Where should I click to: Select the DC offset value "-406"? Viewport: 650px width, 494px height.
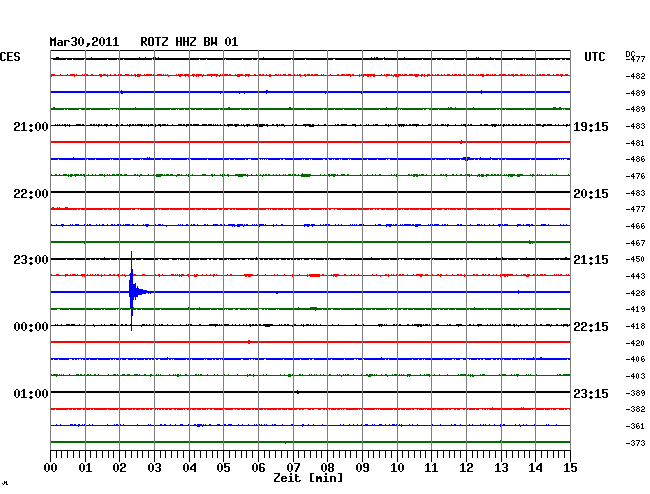coord(635,359)
